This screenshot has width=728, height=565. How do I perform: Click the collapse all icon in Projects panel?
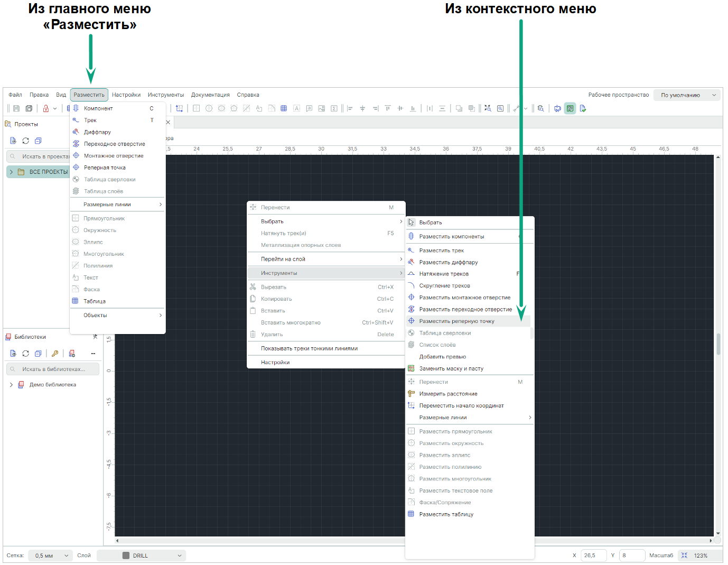point(38,141)
